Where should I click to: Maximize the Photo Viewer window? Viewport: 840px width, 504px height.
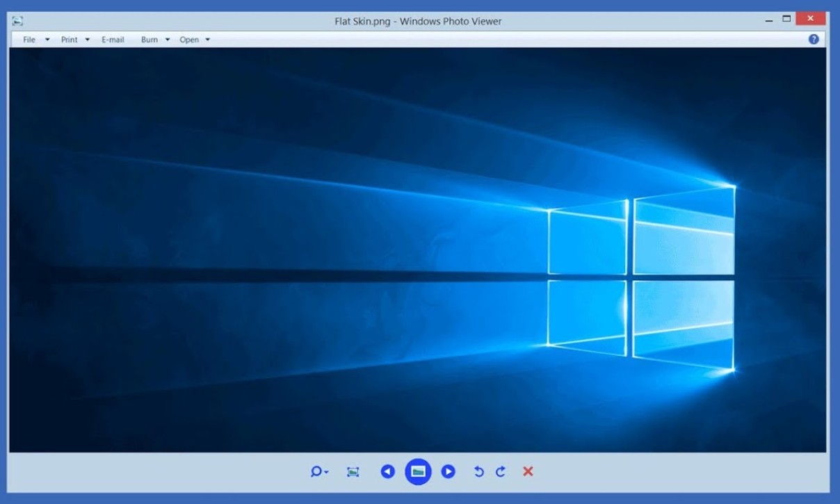[786, 19]
